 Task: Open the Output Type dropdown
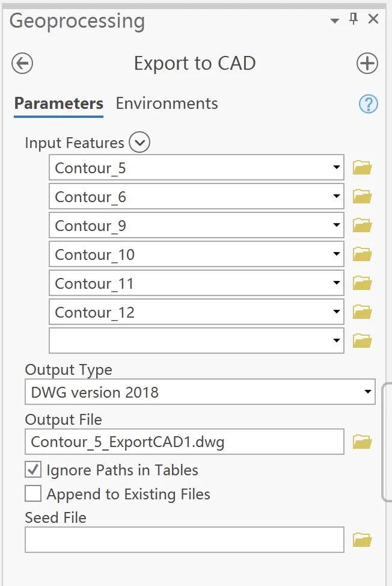[x=368, y=392]
